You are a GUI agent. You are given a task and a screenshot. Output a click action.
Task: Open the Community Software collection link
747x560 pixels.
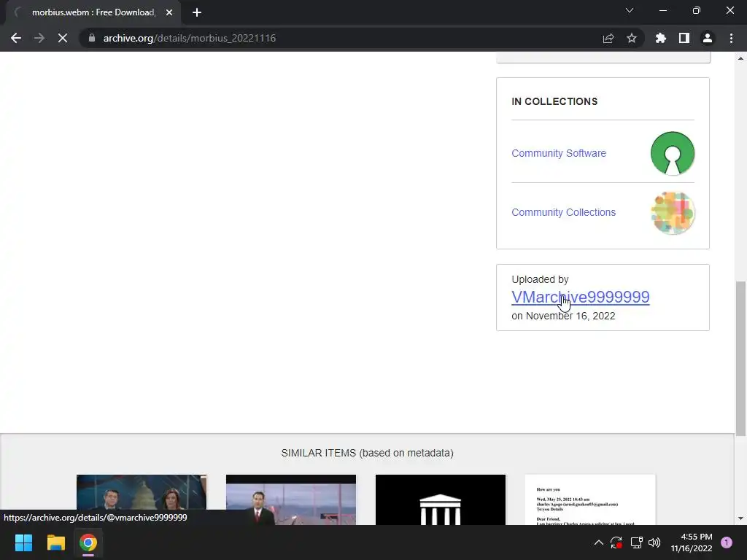coord(559,153)
